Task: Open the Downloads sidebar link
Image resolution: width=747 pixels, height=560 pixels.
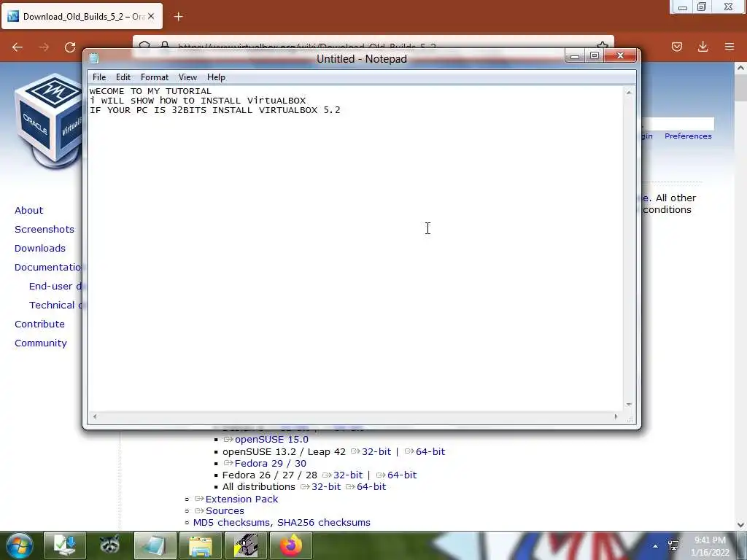Action: pos(40,249)
